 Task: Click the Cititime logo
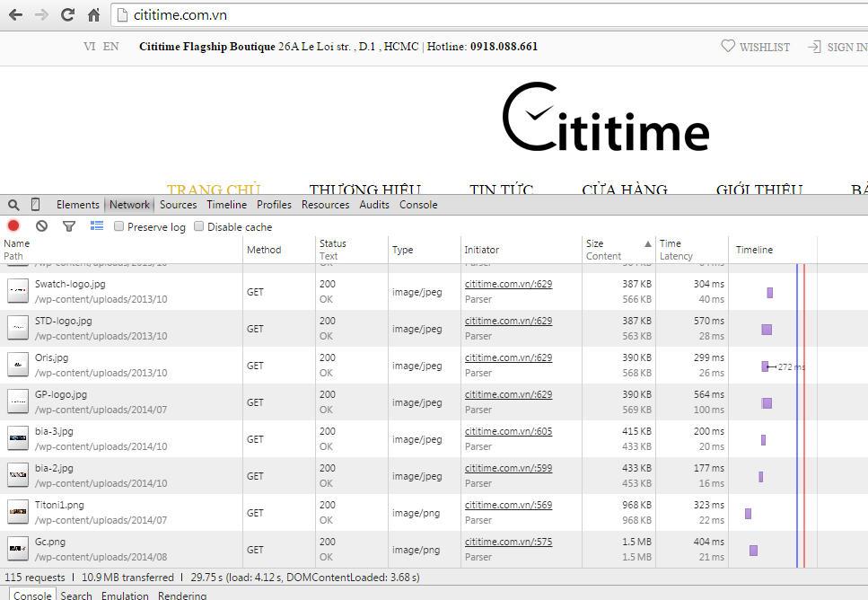606,118
